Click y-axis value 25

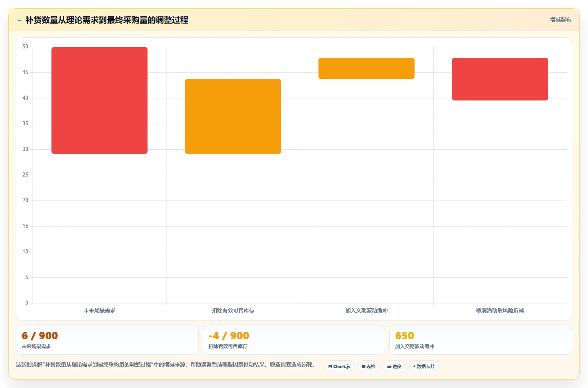[x=25, y=175]
